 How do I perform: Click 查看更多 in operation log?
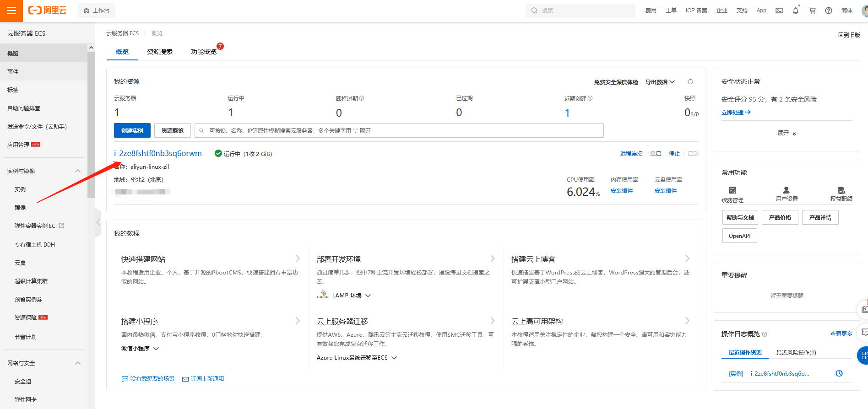tap(841, 334)
